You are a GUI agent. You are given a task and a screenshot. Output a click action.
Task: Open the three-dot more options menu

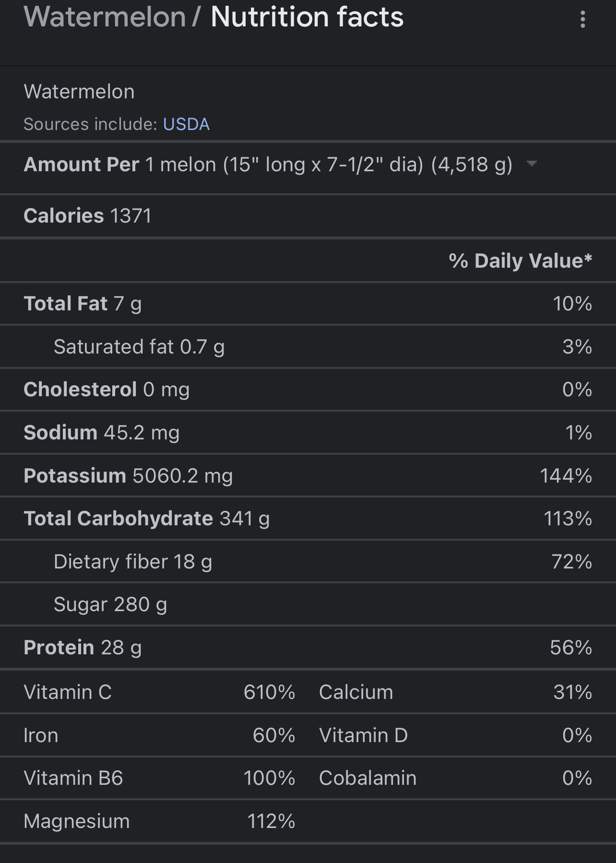click(x=582, y=19)
